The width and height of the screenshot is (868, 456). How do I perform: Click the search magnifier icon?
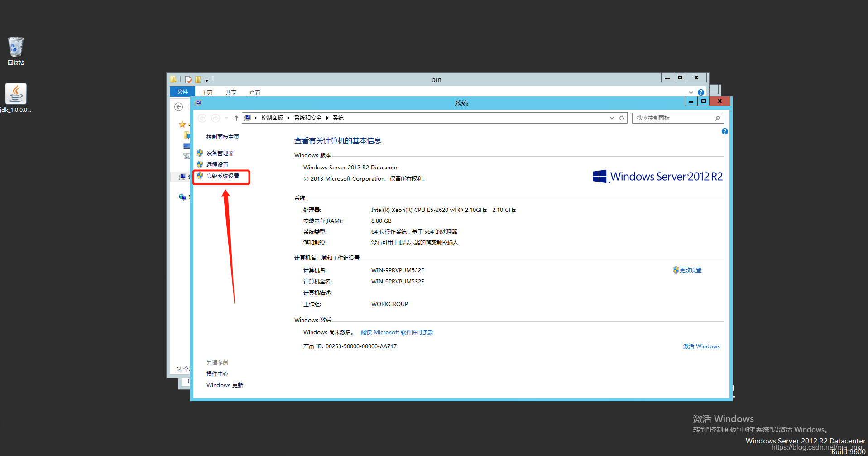[x=717, y=118]
